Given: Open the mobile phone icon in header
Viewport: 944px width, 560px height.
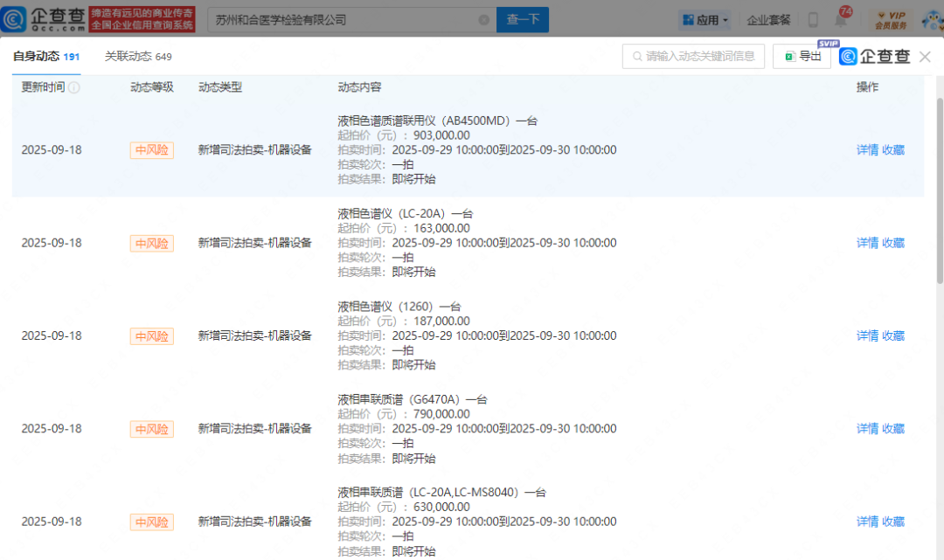Looking at the screenshot, I should pyautogui.click(x=813, y=20).
